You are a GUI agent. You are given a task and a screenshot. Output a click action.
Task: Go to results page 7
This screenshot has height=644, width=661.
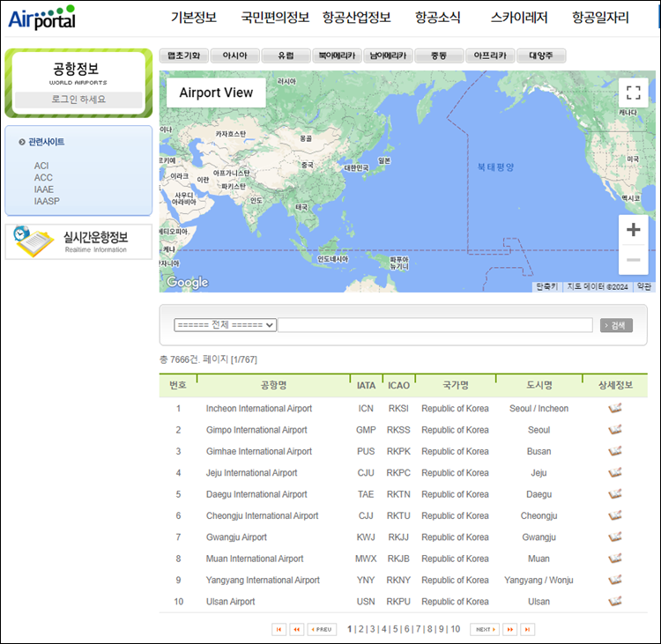418,629
